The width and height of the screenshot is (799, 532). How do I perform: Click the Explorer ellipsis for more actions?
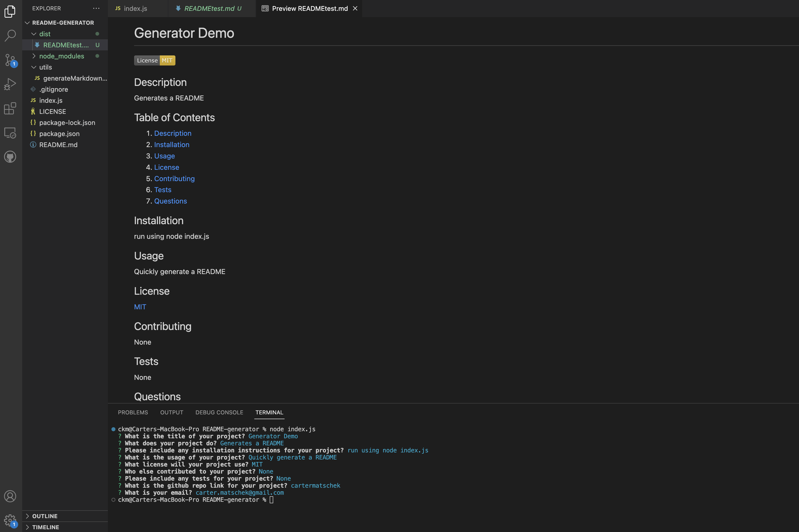(x=96, y=8)
